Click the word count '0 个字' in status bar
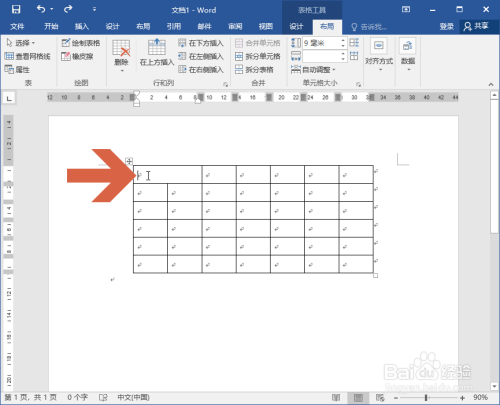 pos(77,397)
